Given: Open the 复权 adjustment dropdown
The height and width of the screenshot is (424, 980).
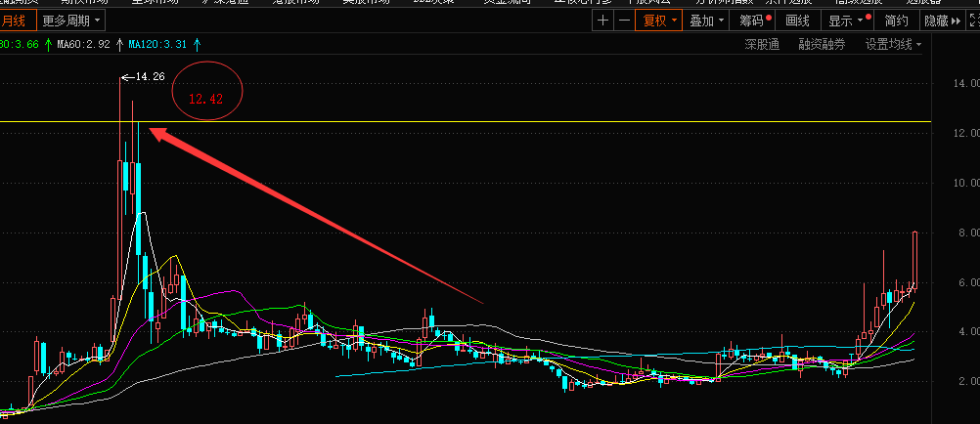Looking at the screenshot, I should click(x=659, y=21).
